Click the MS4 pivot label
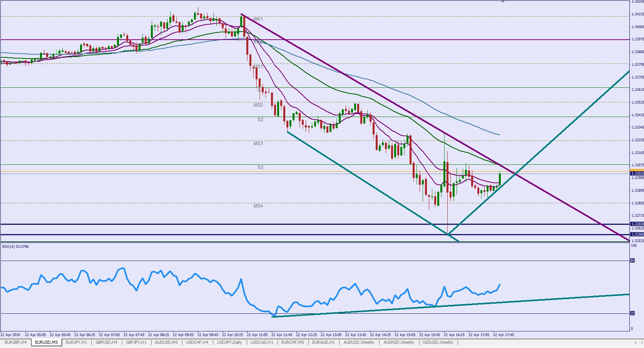The width and height of the screenshot is (644, 348). point(258,206)
